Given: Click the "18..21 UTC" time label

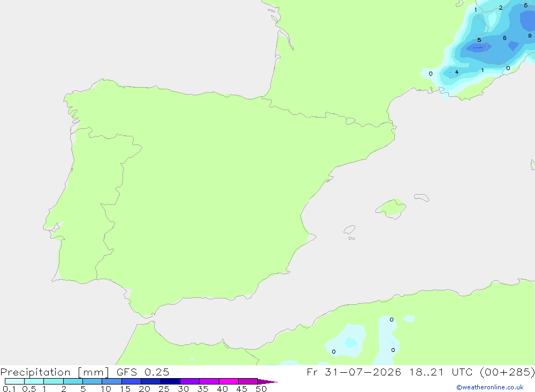Looking at the screenshot, I should [441, 372].
